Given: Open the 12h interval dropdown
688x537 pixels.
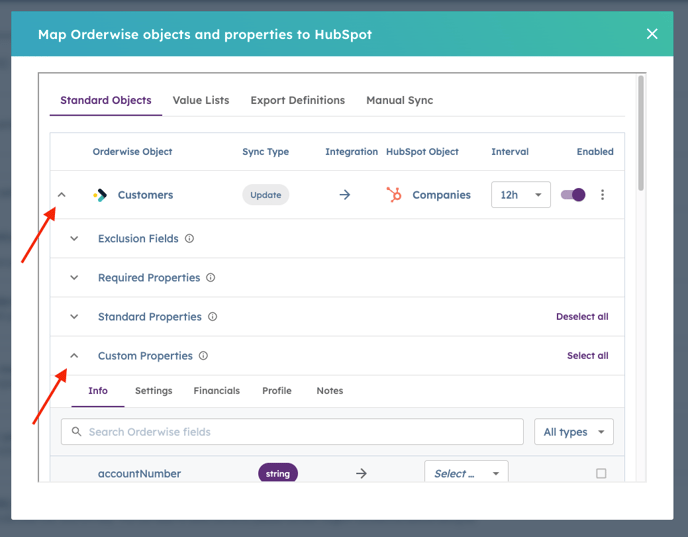Looking at the screenshot, I should 520,195.
